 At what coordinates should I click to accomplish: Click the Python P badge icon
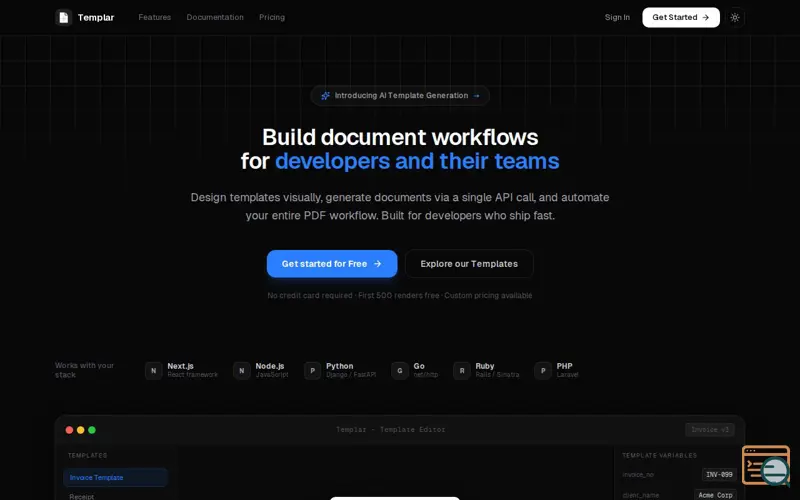tap(312, 370)
